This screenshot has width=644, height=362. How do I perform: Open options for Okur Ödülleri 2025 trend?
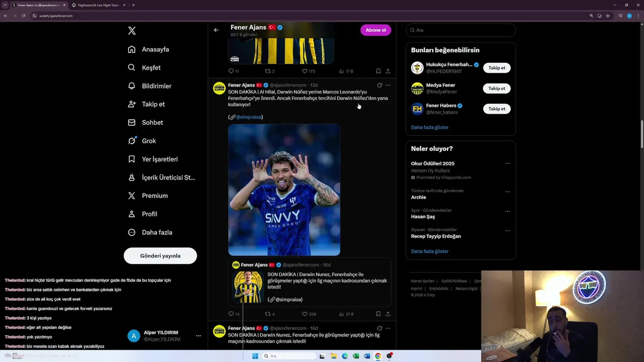point(507,163)
